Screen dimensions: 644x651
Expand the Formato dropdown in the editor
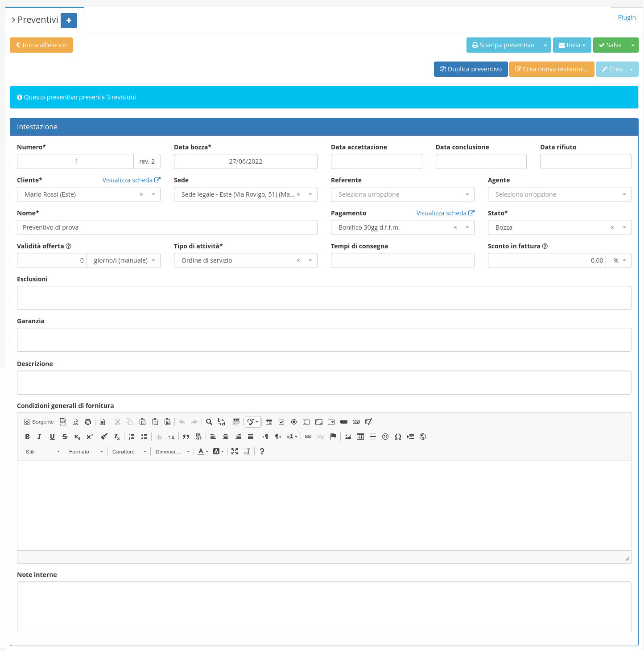[86, 452]
